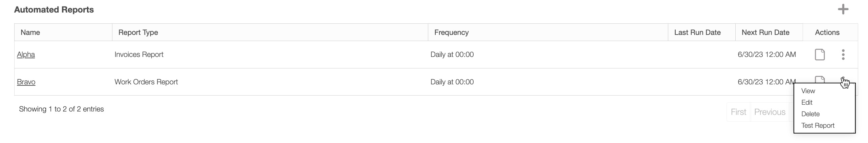Click Test Report in the dropdown menu
868x143 pixels.
[x=818, y=125]
